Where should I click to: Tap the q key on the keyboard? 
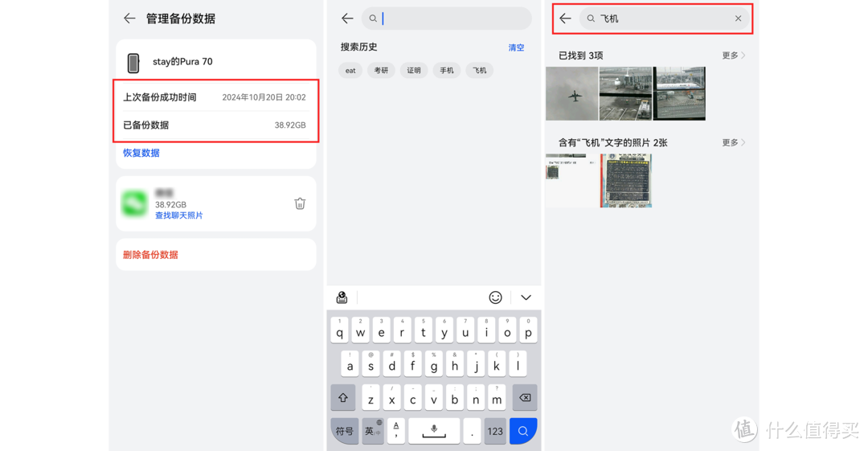tap(339, 330)
